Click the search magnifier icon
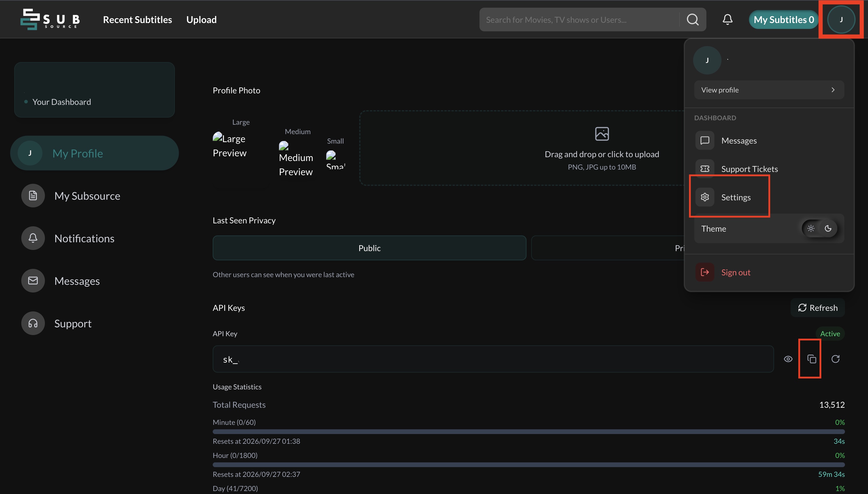 click(693, 20)
